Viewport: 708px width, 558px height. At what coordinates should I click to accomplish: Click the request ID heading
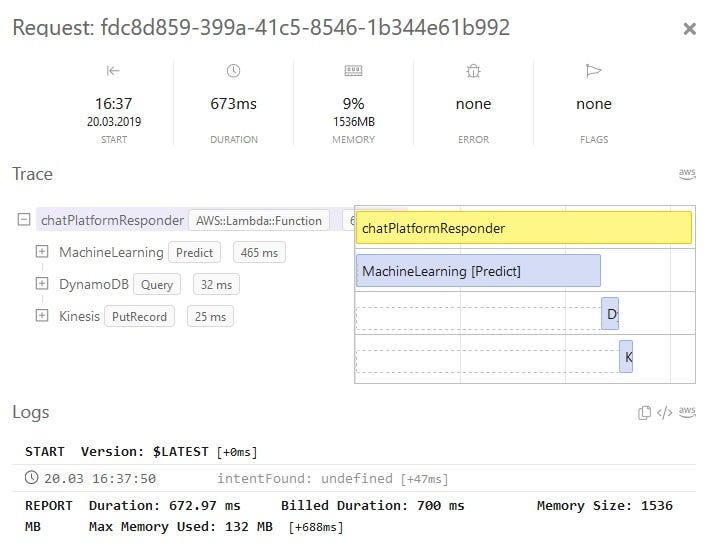[261, 28]
